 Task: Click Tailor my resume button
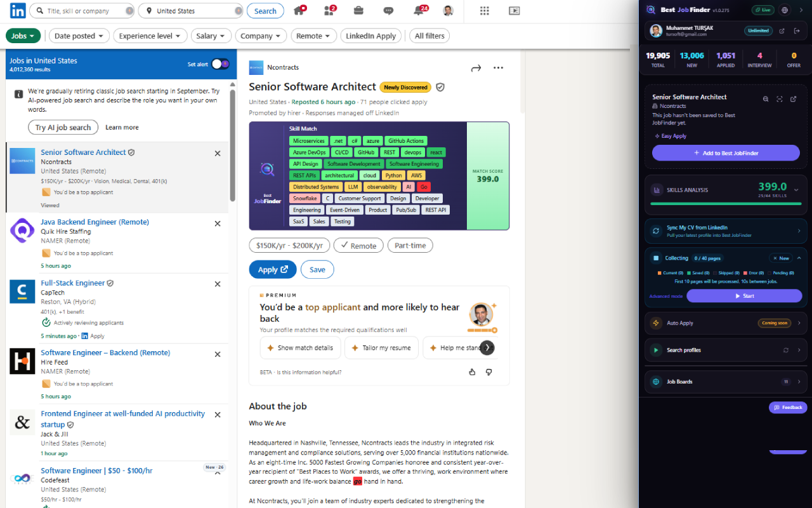pyautogui.click(x=381, y=348)
